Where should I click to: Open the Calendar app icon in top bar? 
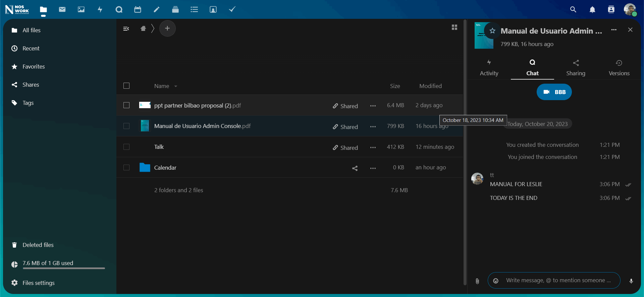(x=138, y=9)
